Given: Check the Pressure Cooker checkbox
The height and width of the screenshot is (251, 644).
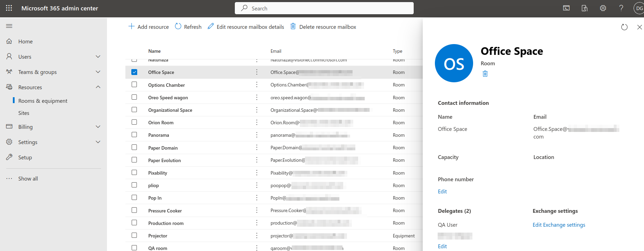Looking at the screenshot, I should point(134,210).
